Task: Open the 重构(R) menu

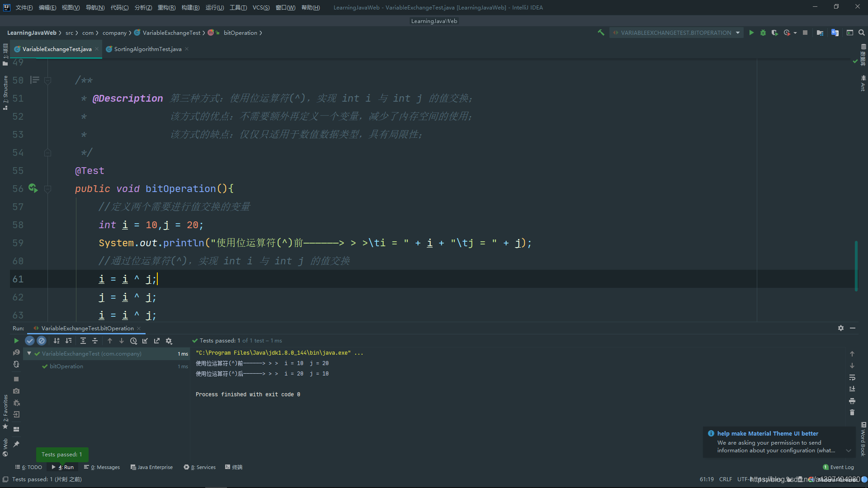Action: pos(166,7)
